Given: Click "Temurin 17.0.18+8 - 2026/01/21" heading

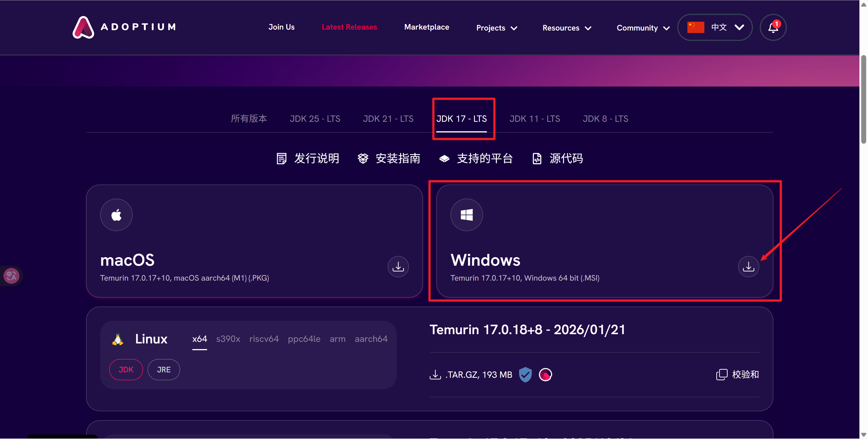Looking at the screenshot, I should tap(527, 330).
